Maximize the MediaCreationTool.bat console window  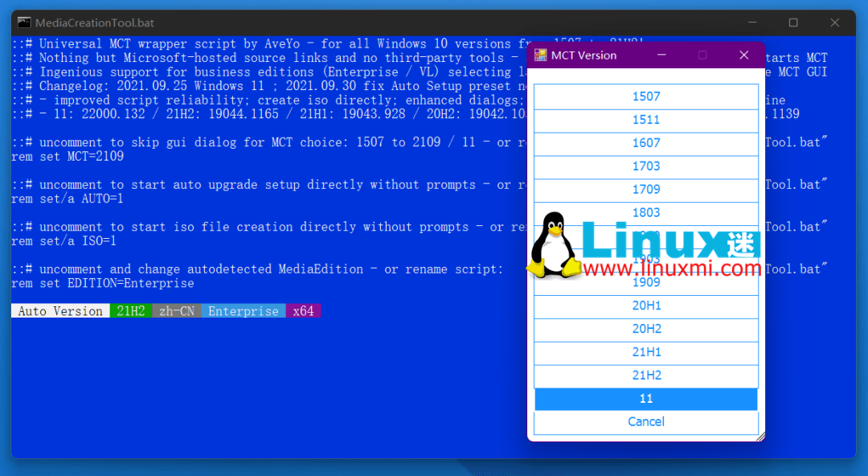click(793, 23)
